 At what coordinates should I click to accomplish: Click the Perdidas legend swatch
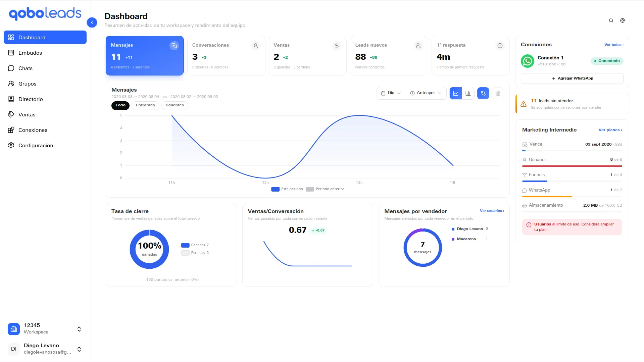point(185,253)
